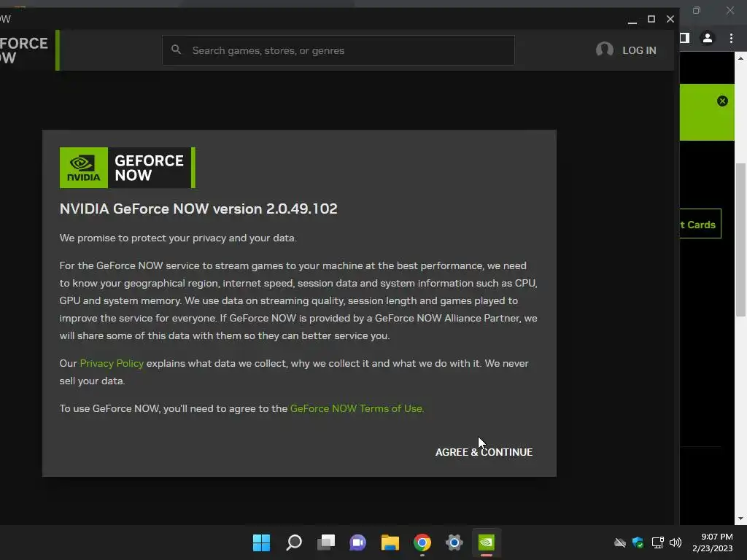Click the search magnifier icon in GeForce NOW
The image size is (747, 560).
[177, 50]
